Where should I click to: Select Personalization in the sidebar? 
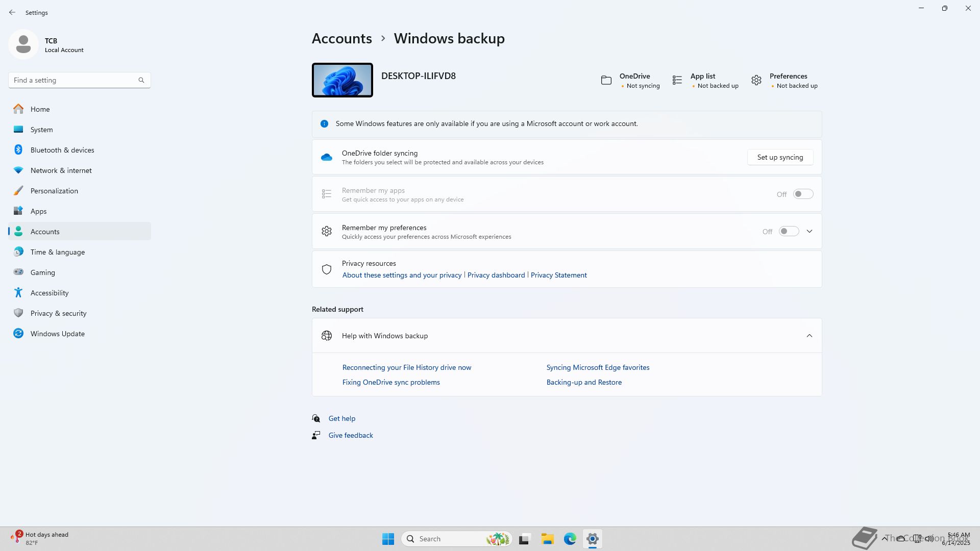54,191
